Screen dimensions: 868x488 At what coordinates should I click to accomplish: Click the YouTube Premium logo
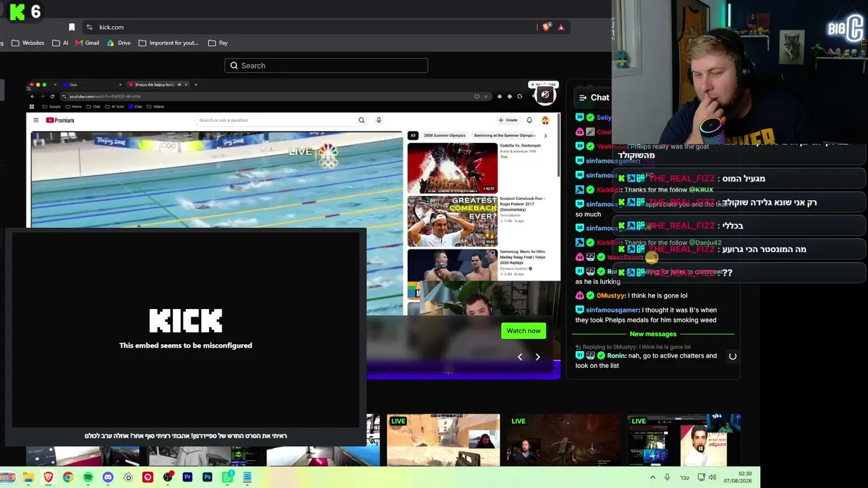pos(60,120)
